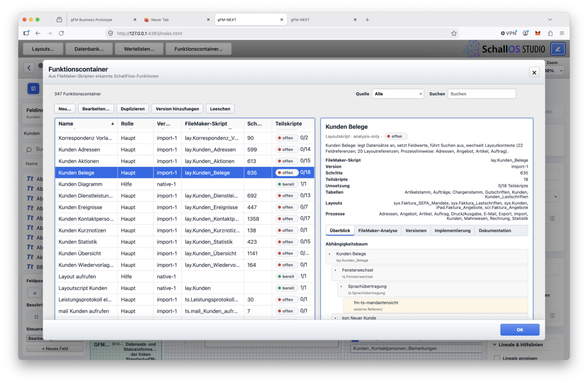Switch to the FileMaker-Analyse tab
Screen dimensions: 588x384
click(377, 230)
